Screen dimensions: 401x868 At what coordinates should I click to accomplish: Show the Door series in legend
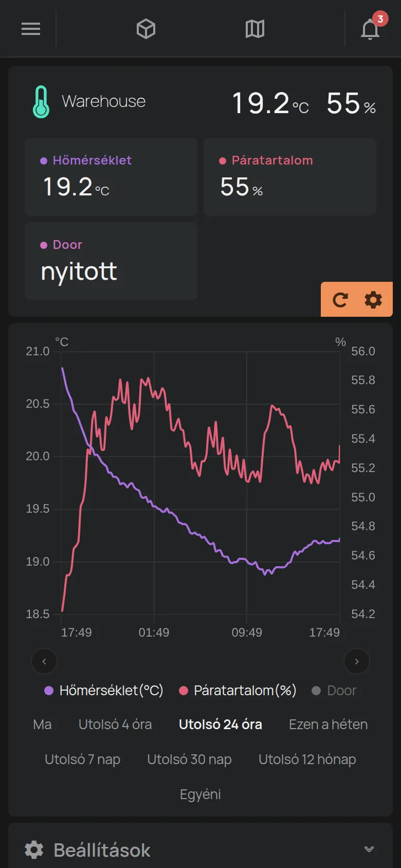[334, 691]
